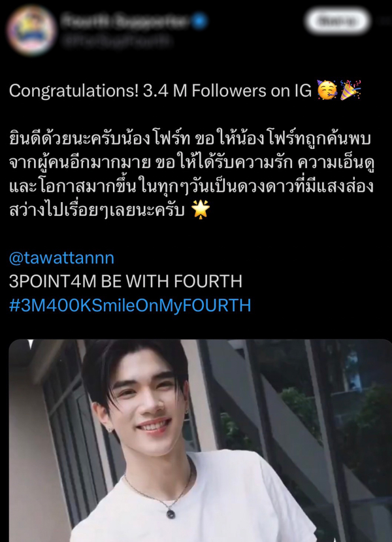Image resolution: width=392 pixels, height=542 pixels.
Task: Tap the white pill button near top right
Action: (x=337, y=22)
